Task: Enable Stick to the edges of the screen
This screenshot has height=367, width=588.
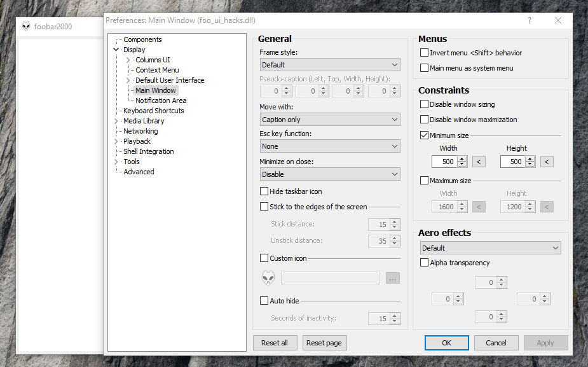Action: point(264,207)
